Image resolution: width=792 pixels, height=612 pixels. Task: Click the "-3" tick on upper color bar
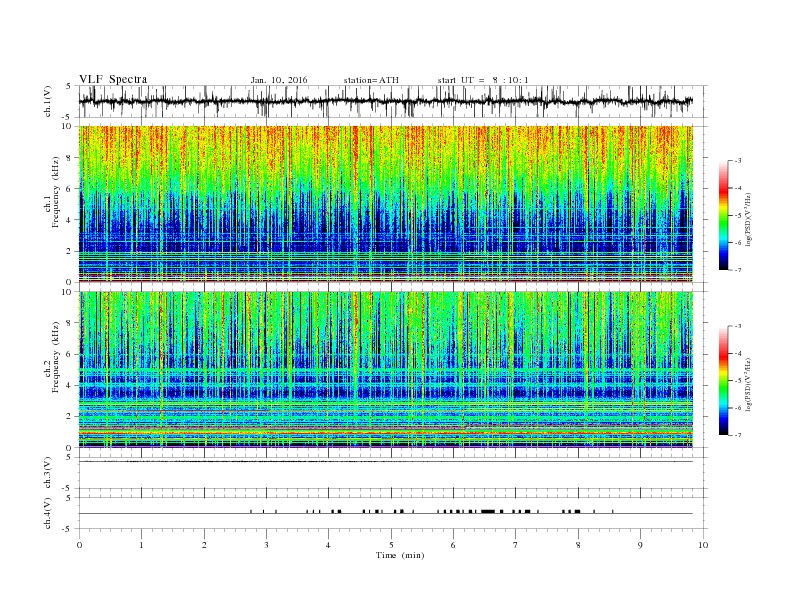point(738,161)
